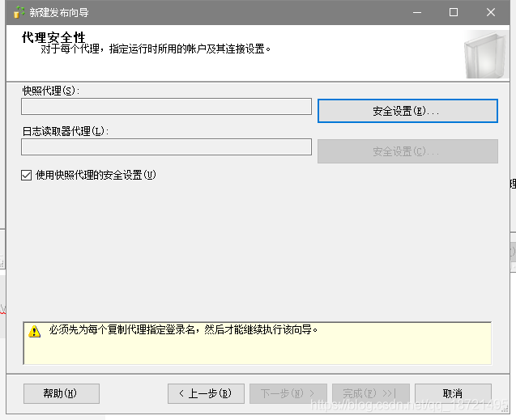
Task: Open 安全设置(E) for the snapshot agent
Action: pos(407,111)
